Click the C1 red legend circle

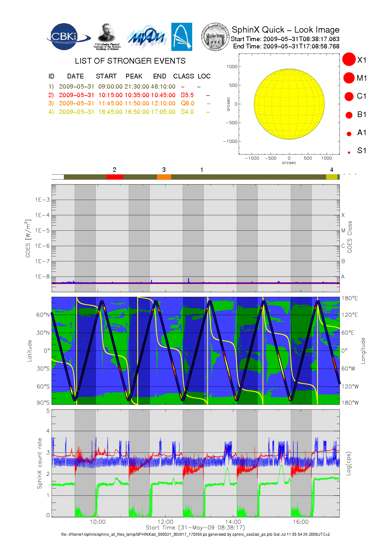[349, 97]
